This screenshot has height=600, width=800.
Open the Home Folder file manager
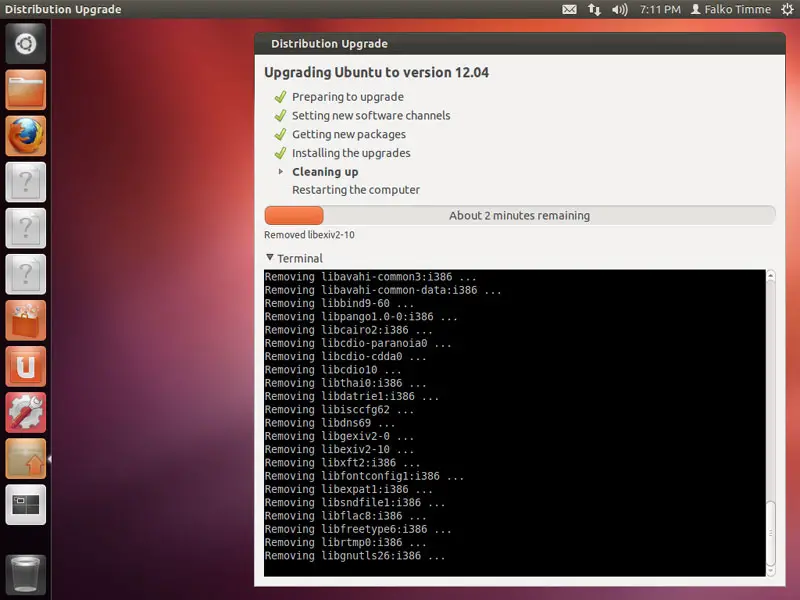(26, 90)
